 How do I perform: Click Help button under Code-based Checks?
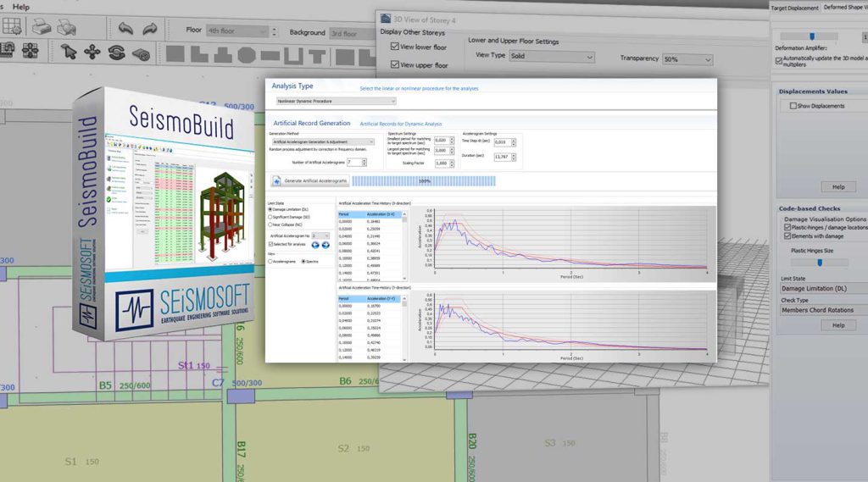pos(838,325)
